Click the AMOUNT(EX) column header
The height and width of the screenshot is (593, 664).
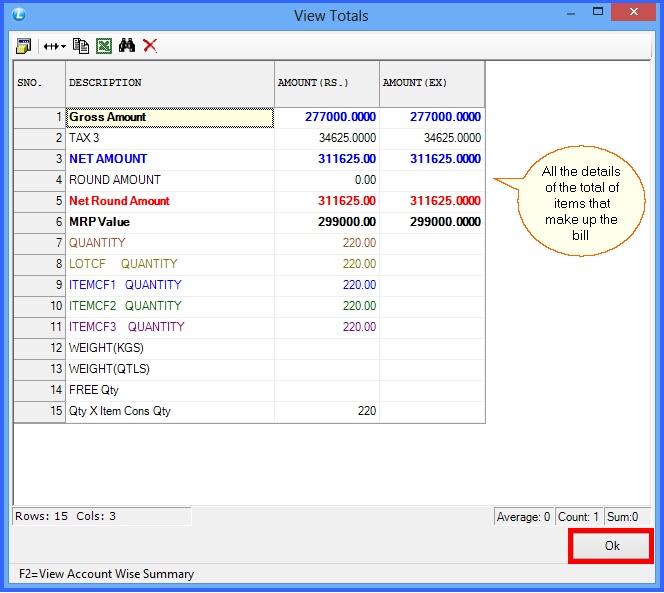coord(431,83)
